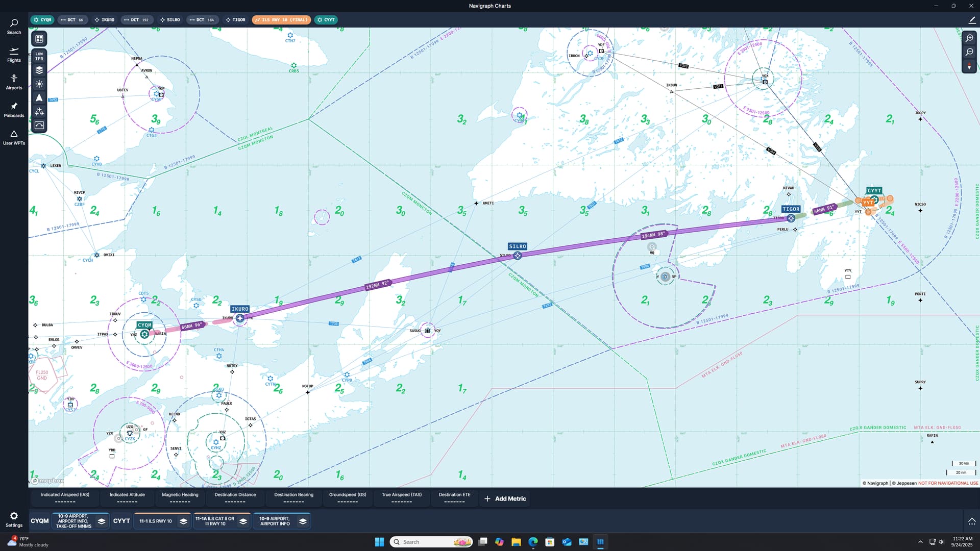Open the Airports sidebar panel
Screen dimensions: 980x551
(x=14, y=82)
